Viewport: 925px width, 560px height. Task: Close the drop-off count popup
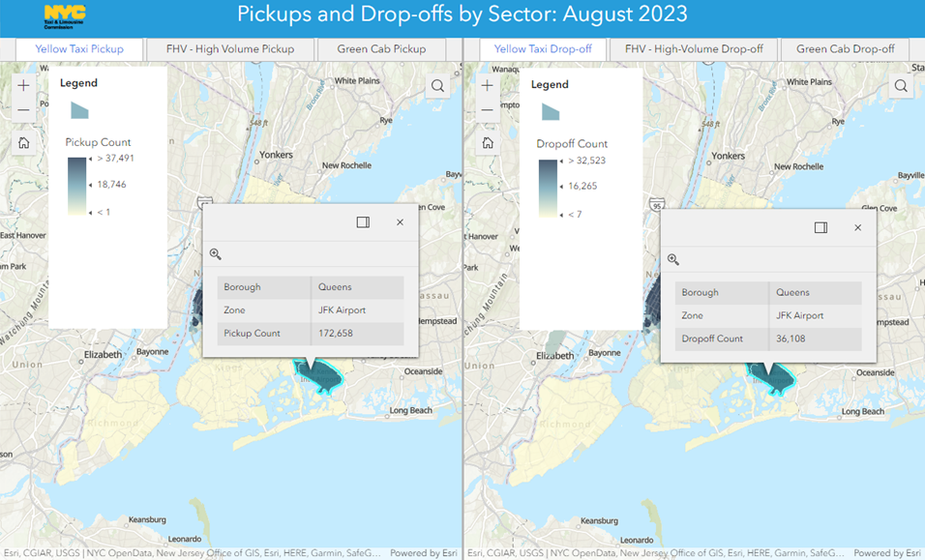[x=857, y=227]
